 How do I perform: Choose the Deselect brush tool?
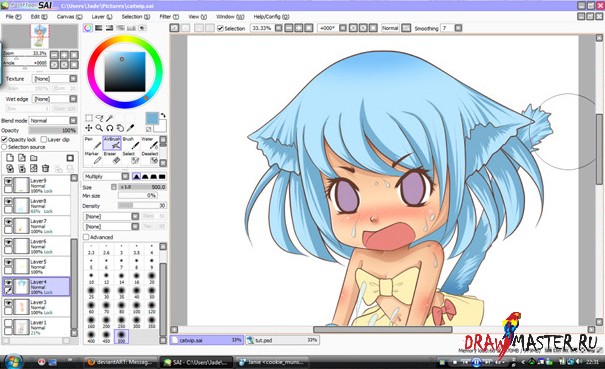pos(150,157)
